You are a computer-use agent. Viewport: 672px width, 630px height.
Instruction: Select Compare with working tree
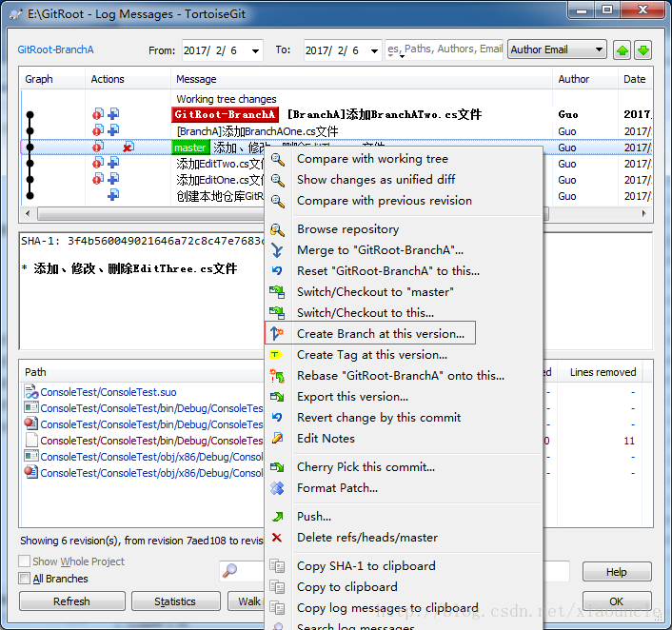372,159
